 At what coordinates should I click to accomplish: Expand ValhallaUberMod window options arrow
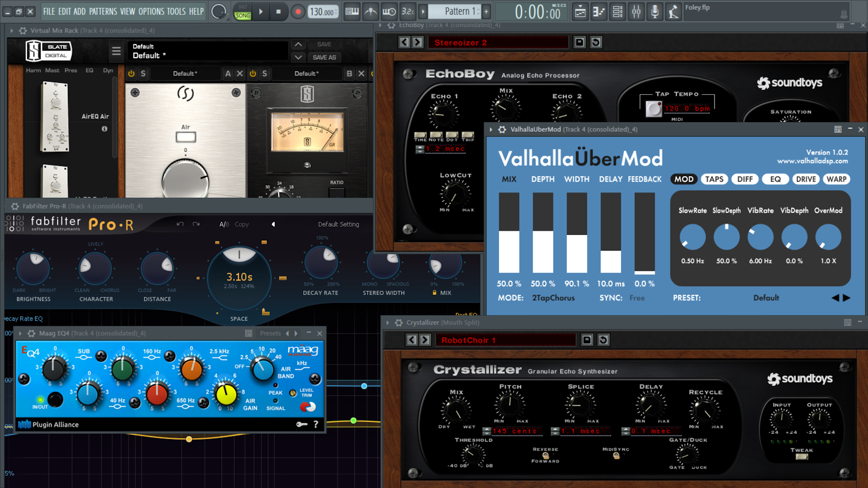(491, 130)
